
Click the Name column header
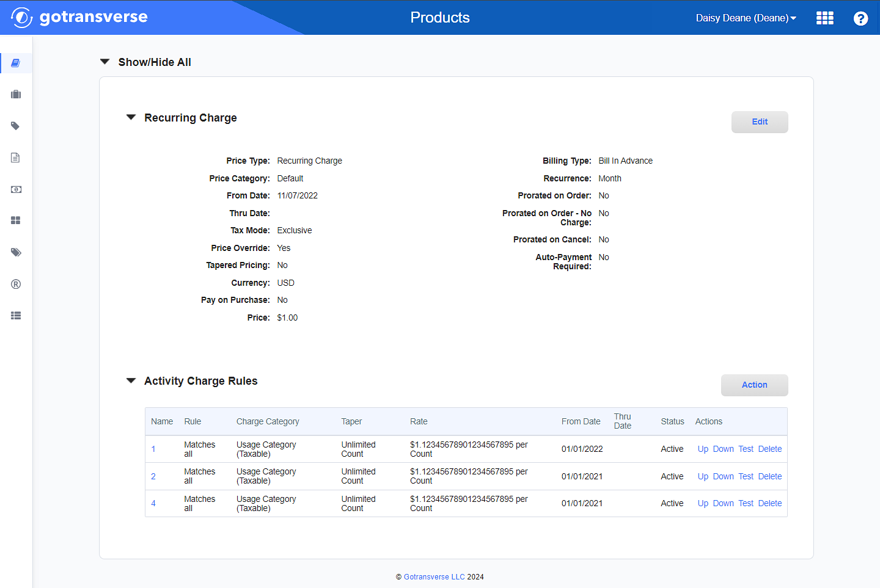point(162,421)
